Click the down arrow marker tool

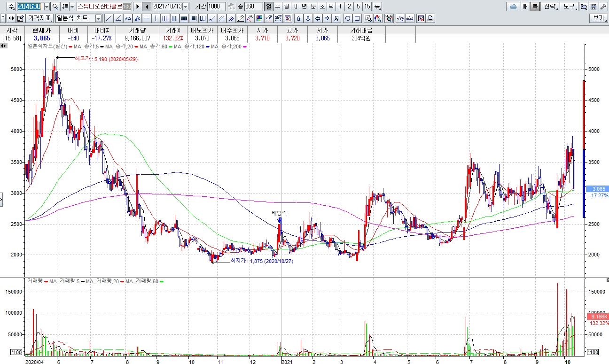(x=308, y=18)
